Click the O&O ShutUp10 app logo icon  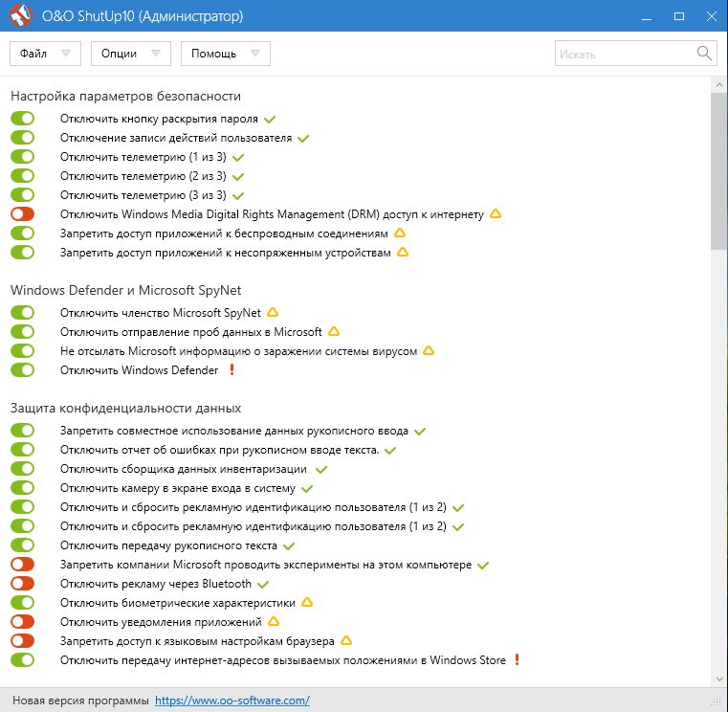[x=17, y=16]
